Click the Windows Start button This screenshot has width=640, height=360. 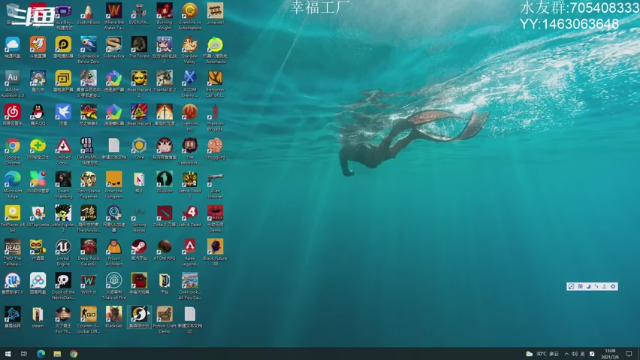point(8,353)
